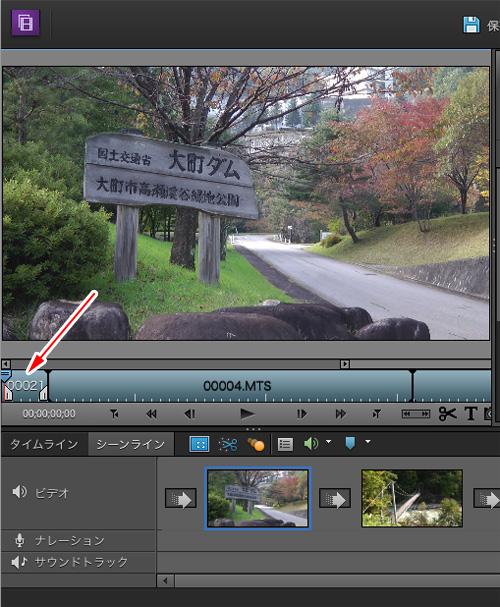
Task: Open the transition slot before the sign clip
Action: click(x=181, y=498)
